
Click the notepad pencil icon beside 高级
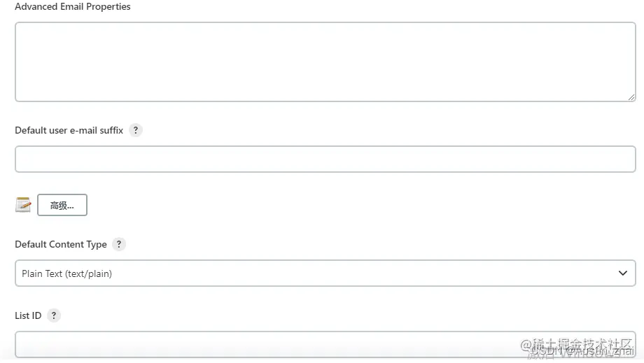(23, 205)
